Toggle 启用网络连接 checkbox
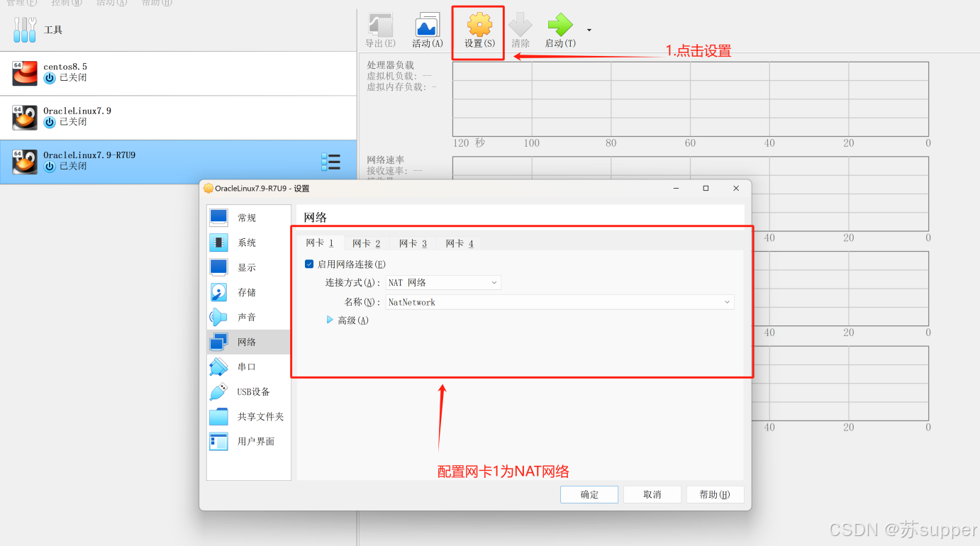The height and width of the screenshot is (546, 980). [309, 264]
